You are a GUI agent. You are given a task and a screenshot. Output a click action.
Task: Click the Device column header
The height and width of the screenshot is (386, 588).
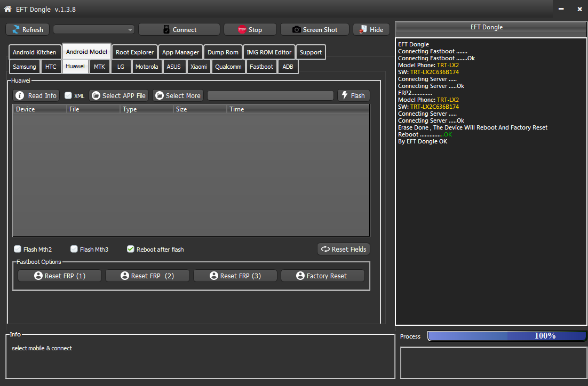(x=39, y=109)
